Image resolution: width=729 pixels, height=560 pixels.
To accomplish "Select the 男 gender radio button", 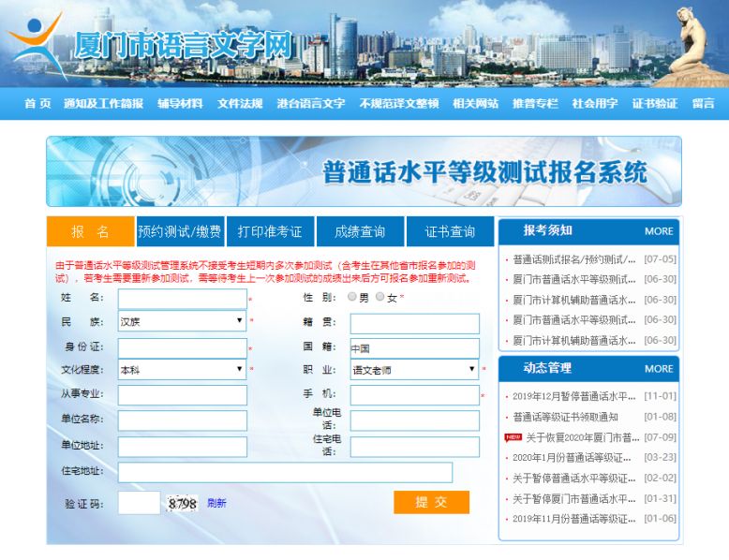I will [x=352, y=297].
